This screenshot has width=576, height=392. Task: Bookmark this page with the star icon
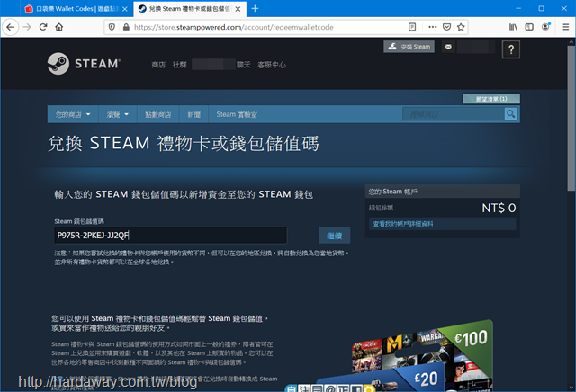point(461,27)
